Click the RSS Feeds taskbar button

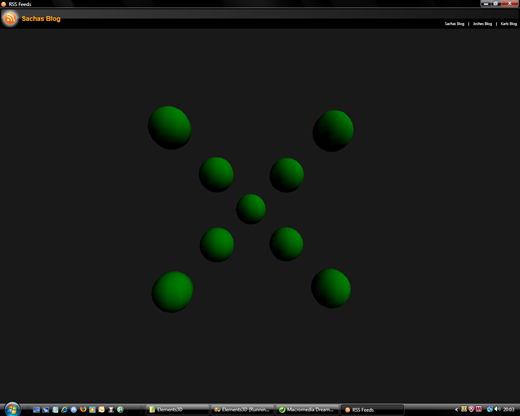[x=373, y=410]
